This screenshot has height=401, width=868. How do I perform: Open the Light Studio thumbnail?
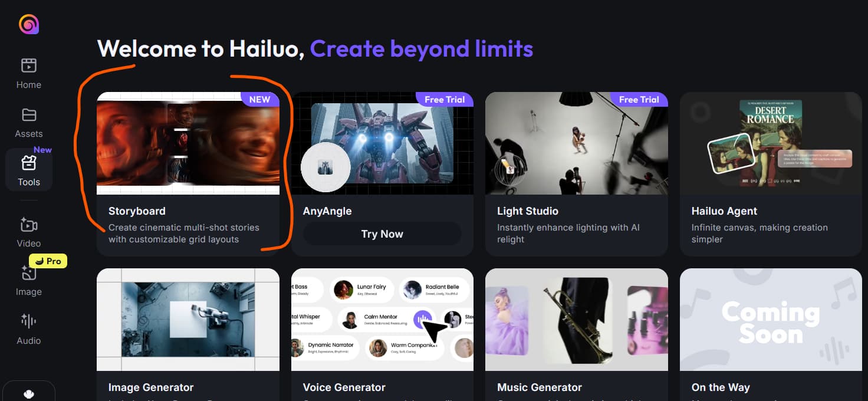[576, 143]
